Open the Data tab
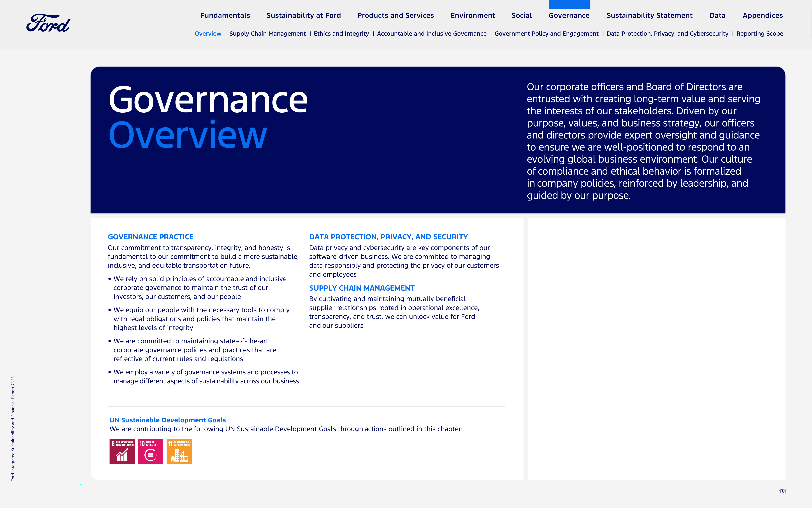The height and width of the screenshot is (508, 812). coord(717,15)
